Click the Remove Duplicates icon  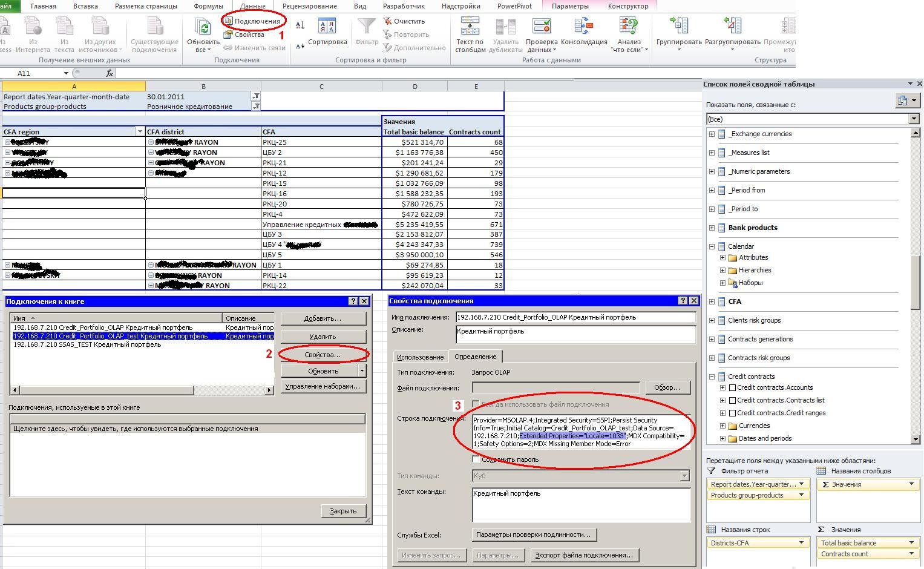point(505,27)
